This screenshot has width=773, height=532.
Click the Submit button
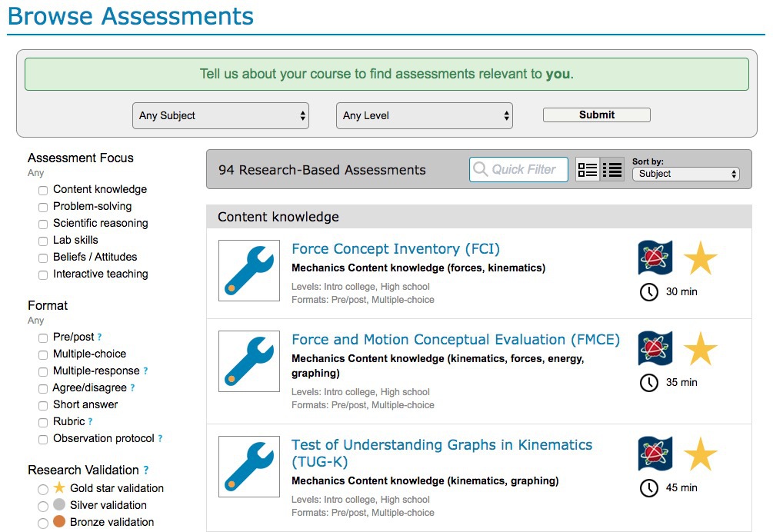click(x=597, y=115)
